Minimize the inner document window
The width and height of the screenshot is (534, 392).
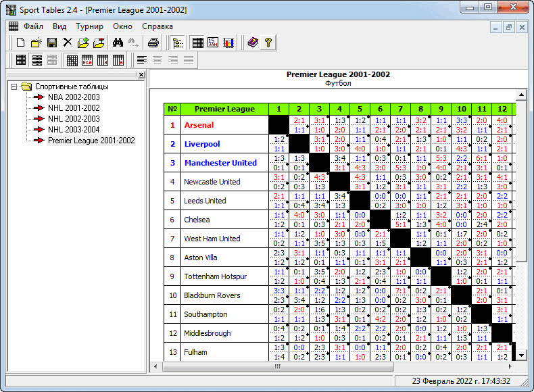(495, 27)
